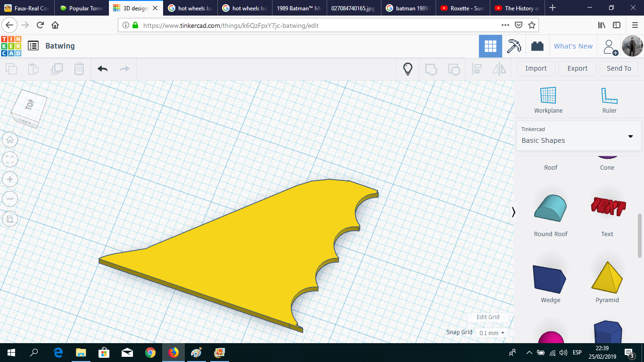Open the What's New link
The height and width of the screenshot is (362, 644).
point(573,46)
